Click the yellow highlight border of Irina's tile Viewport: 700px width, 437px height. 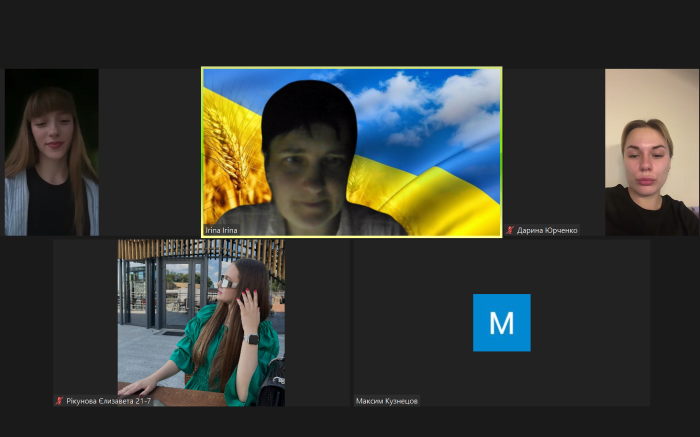351,68
